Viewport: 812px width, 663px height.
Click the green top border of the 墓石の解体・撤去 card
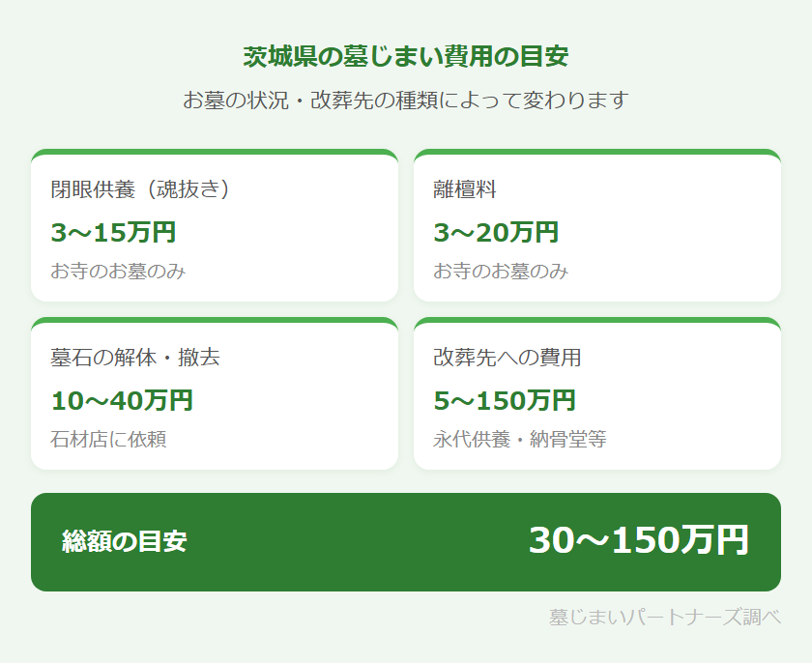(x=215, y=320)
